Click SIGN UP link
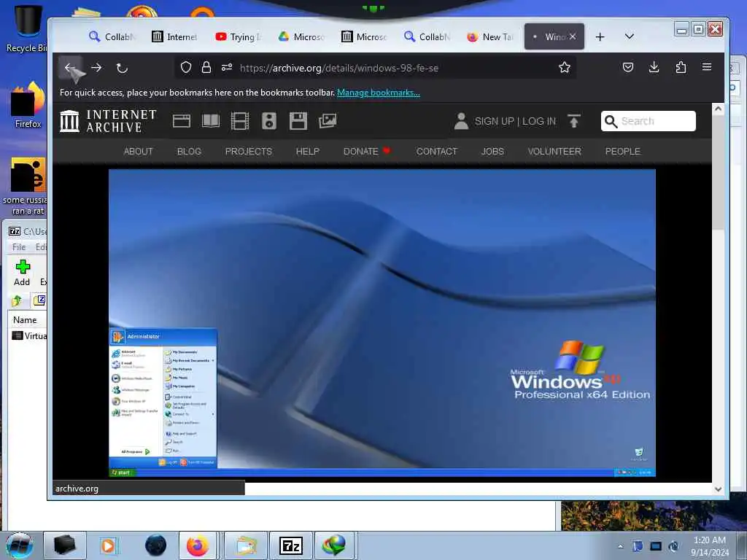Image resolution: width=747 pixels, height=560 pixels. click(x=495, y=121)
